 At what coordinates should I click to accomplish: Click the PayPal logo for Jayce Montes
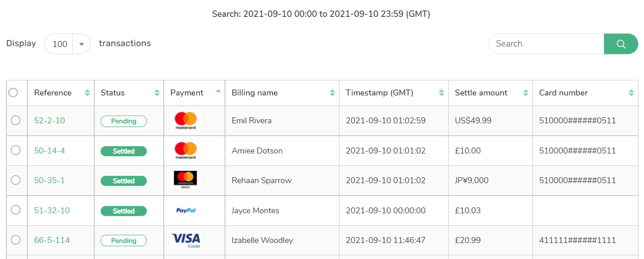pos(185,210)
